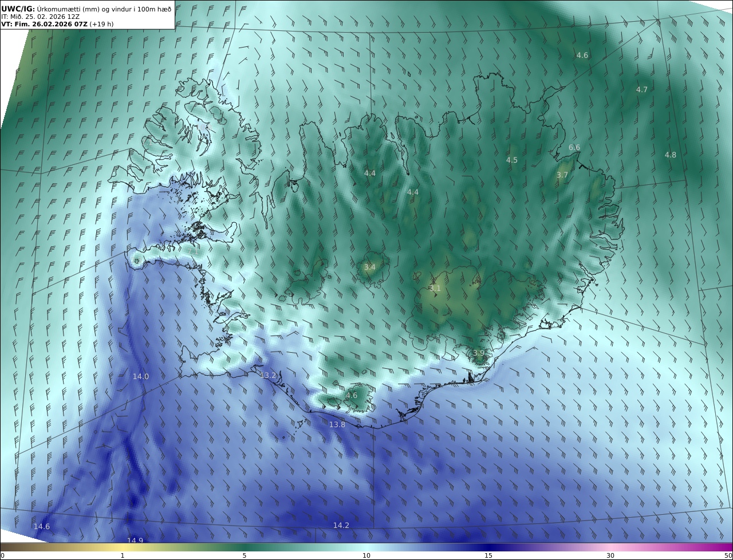
Task: Click the 6.6 value label on the map
Action: (x=574, y=148)
